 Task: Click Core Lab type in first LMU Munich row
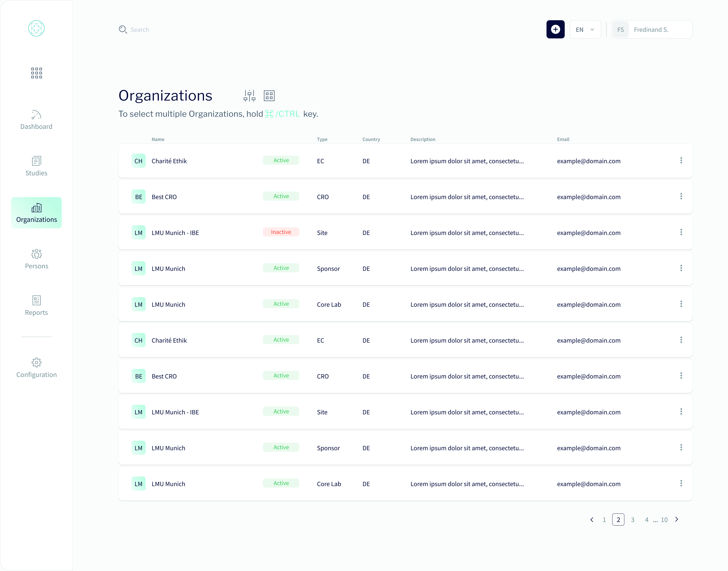(329, 304)
